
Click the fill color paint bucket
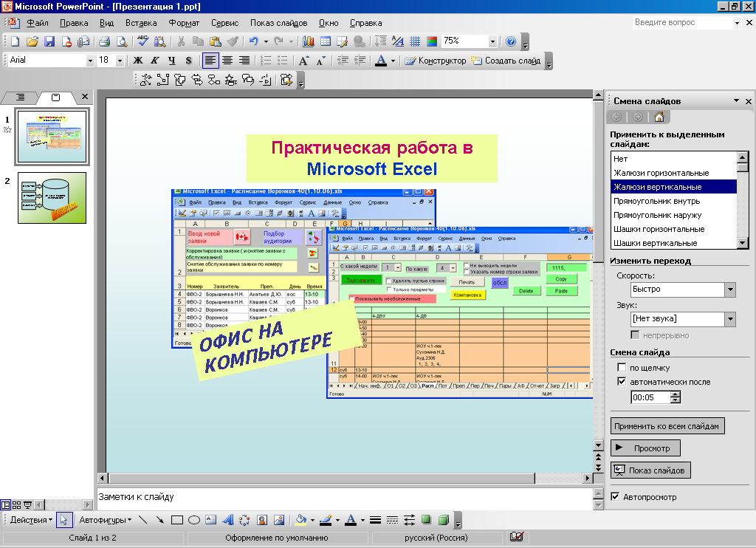[x=301, y=520]
